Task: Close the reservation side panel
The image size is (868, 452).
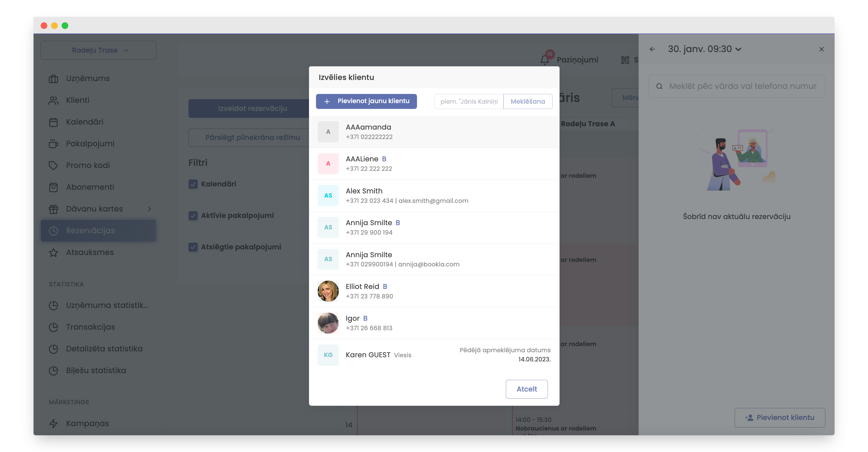Action: coord(821,49)
